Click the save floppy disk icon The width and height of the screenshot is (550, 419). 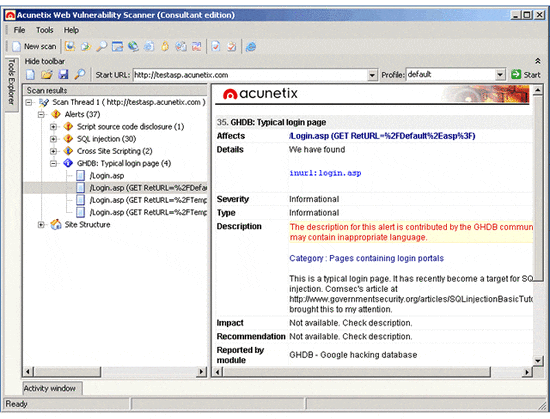[63, 74]
